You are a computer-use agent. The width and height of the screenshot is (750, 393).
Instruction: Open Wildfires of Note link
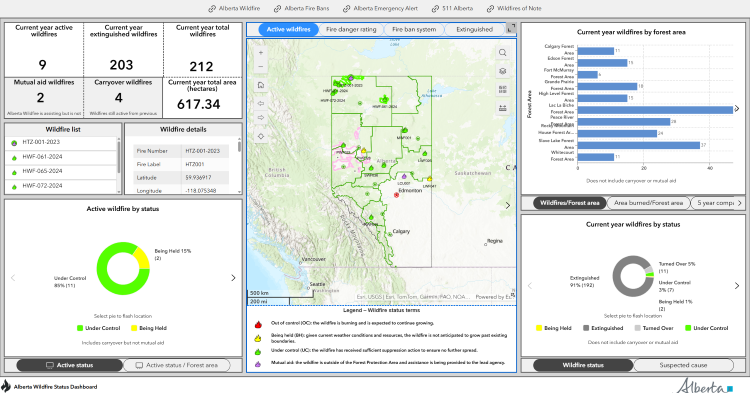519,9
